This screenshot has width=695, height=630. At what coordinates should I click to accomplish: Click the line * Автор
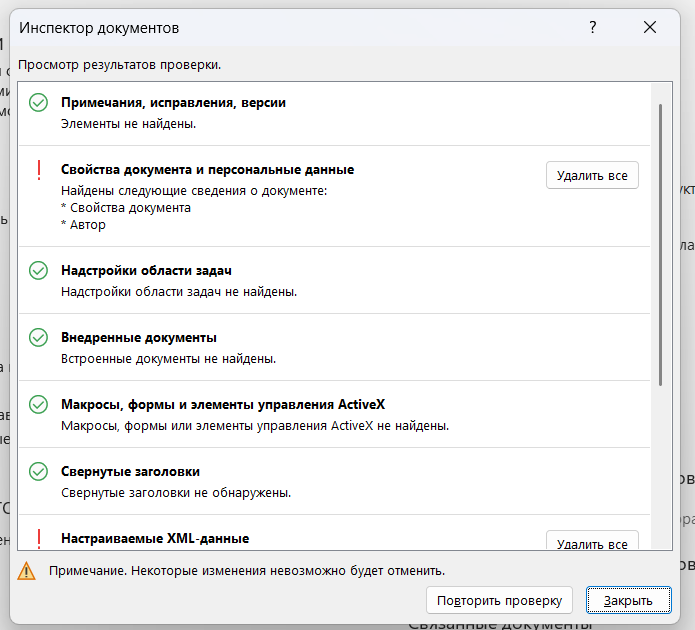click(83, 225)
